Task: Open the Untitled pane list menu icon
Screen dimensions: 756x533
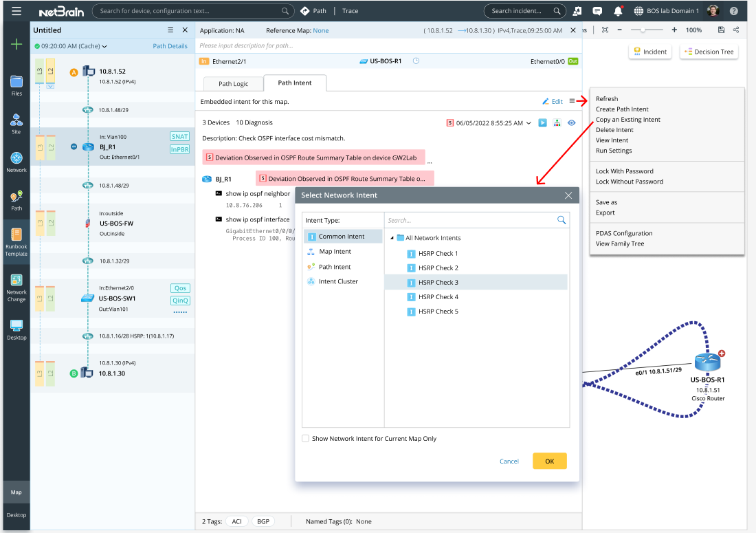Action: point(170,30)
